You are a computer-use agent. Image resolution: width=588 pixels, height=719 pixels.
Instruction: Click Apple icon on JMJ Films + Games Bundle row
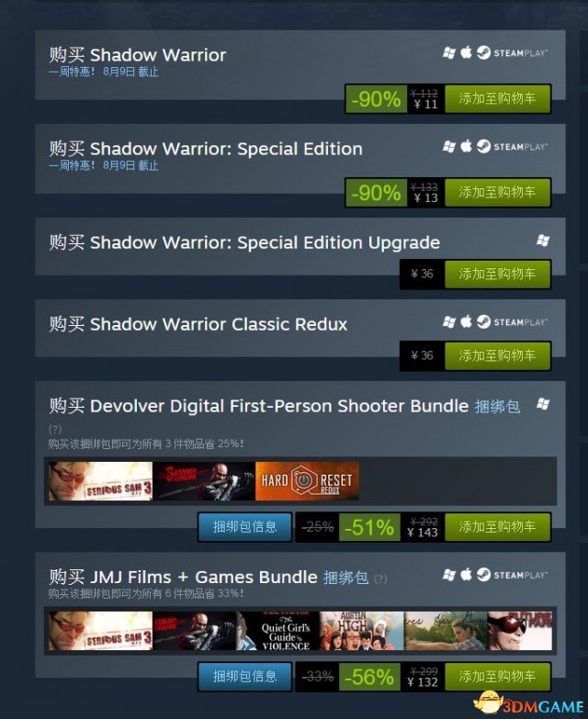(466, 575)
